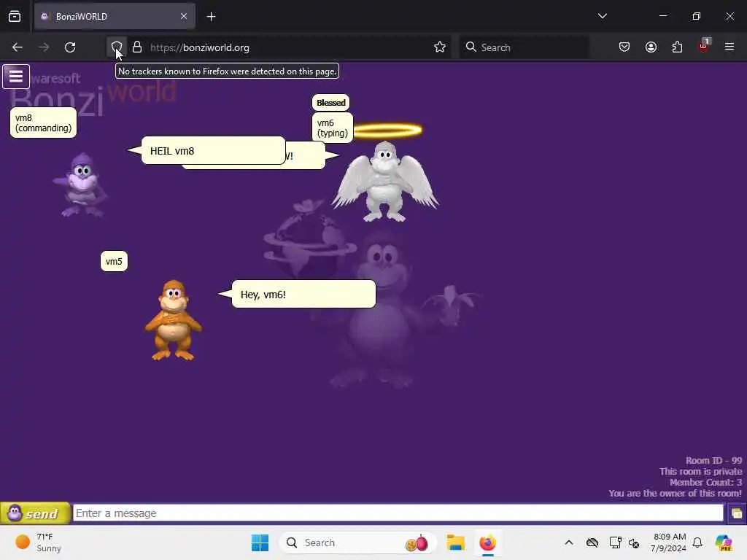Open the Firefox account icon
747x560 pixels.
click(x=651, y=47)
